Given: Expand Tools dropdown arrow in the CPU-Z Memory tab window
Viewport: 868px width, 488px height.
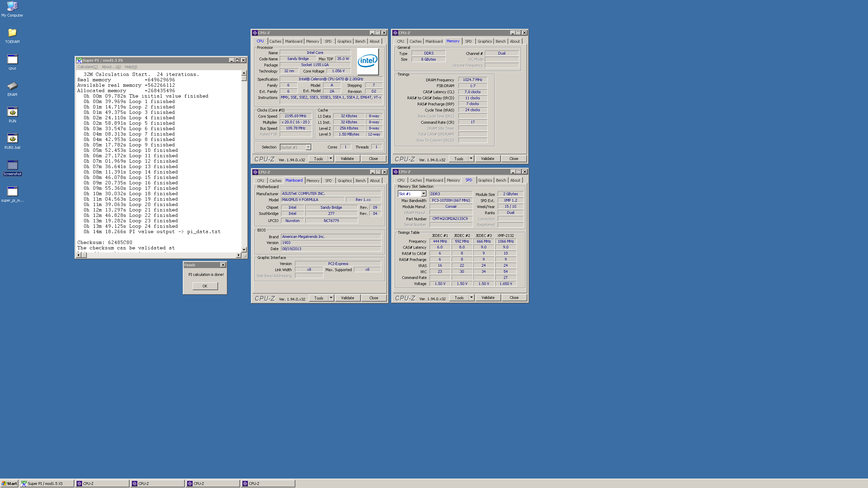Looking at the screenshot, I should [x=471, y=159].
